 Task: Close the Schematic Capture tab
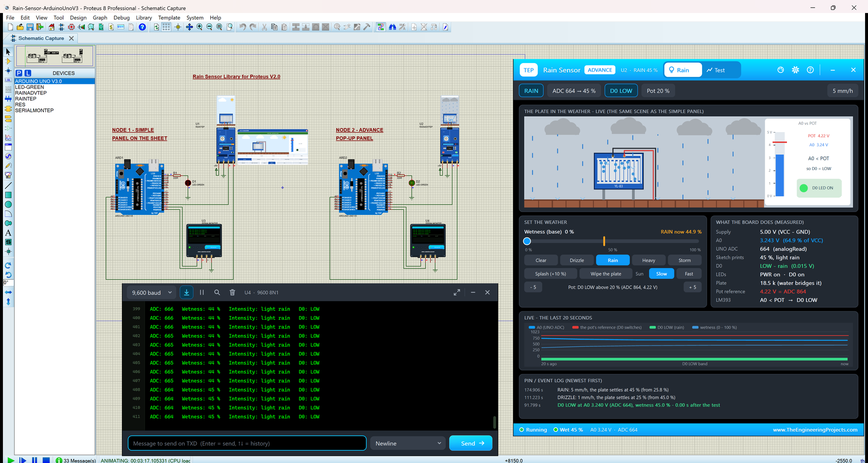pyautogui.click(x=71, y=38)
